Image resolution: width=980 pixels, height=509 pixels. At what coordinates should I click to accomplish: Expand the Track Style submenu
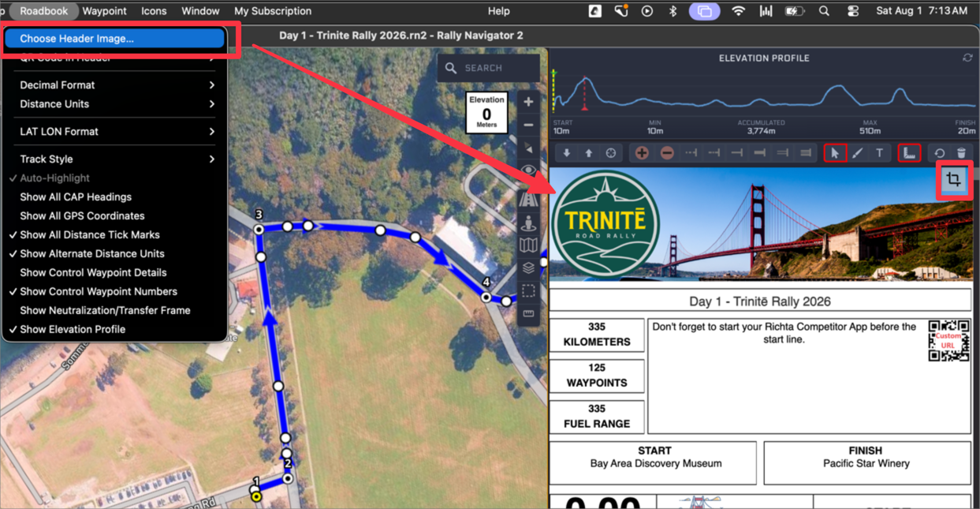114,159
